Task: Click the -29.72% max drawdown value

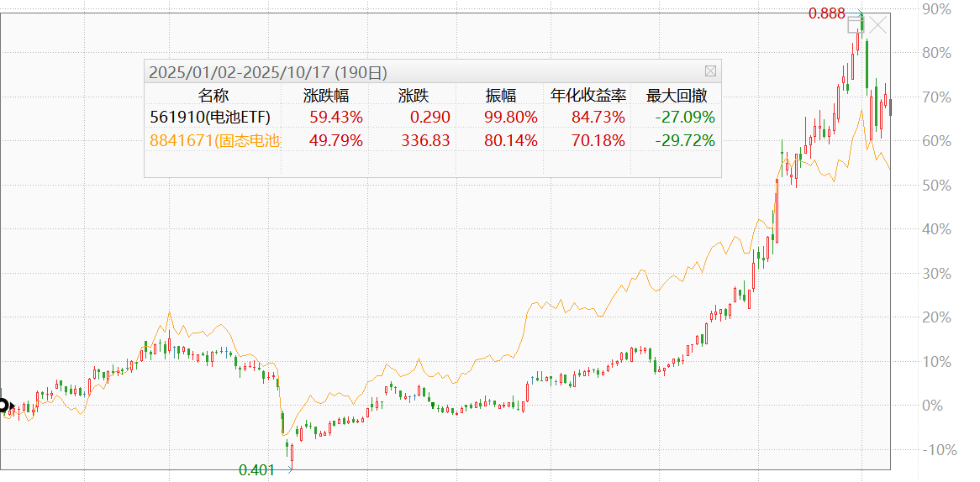Action: click(685, 140)
